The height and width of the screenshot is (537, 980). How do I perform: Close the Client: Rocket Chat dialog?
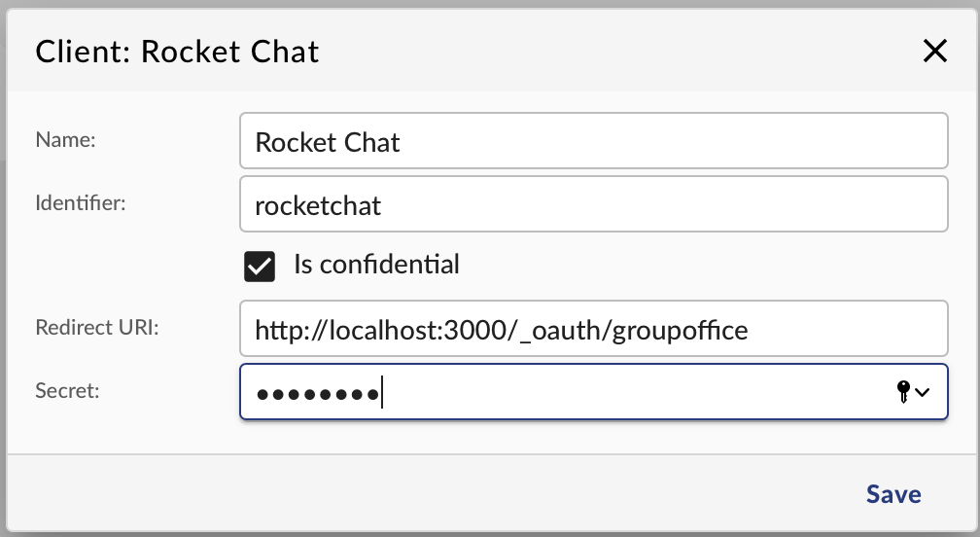[x=935, y=51]
